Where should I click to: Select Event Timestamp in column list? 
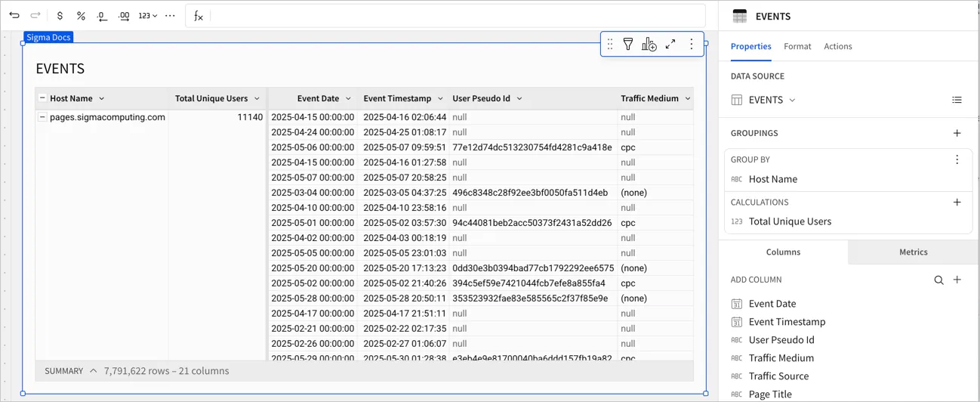[787, 322]
